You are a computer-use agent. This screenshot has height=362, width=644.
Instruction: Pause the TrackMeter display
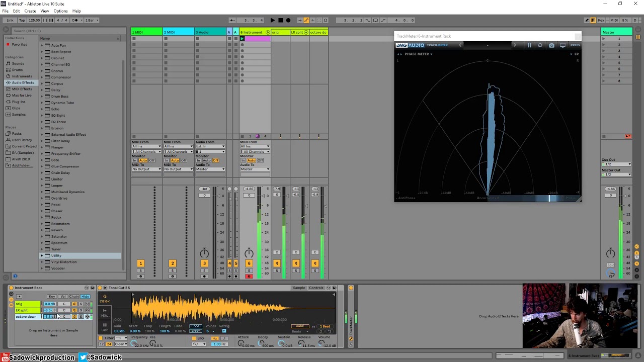(x=529, y=45)
